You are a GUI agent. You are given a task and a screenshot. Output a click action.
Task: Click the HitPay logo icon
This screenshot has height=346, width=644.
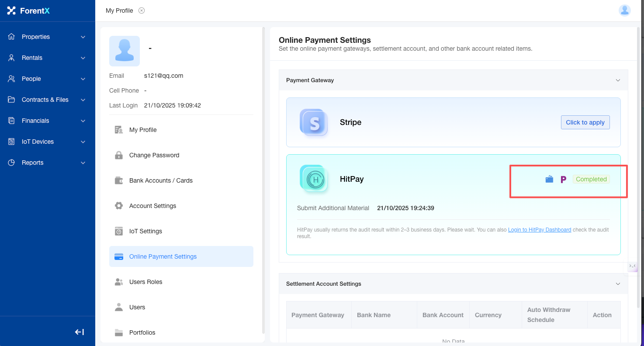(x=314, y=179)
